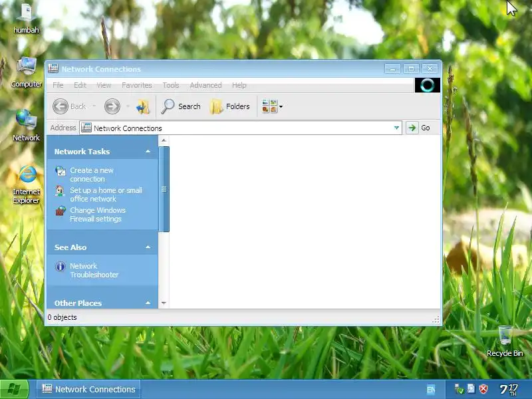Open the Search toolbar button
Image resolution: width=532 pixels, height=399 pixels.
click(180, 106)
